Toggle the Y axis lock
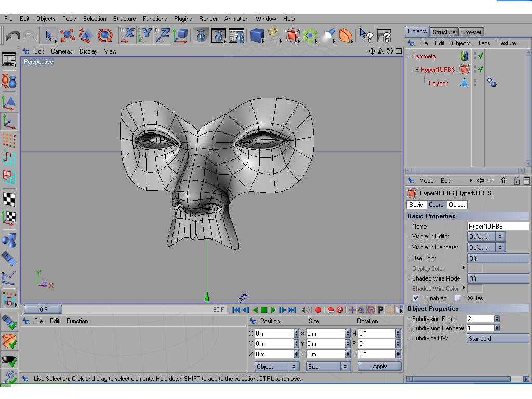The image size is (532, 399). coord(144,35)
